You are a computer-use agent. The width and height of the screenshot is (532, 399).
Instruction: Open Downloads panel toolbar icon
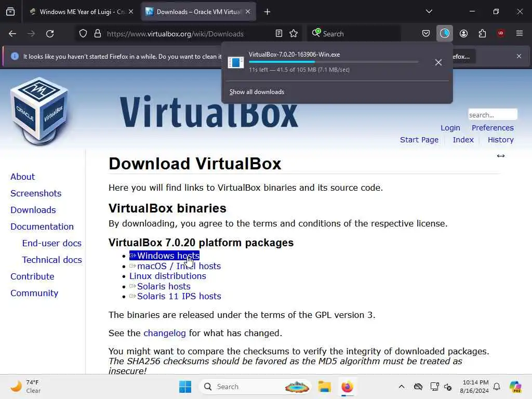pos(445,34)
